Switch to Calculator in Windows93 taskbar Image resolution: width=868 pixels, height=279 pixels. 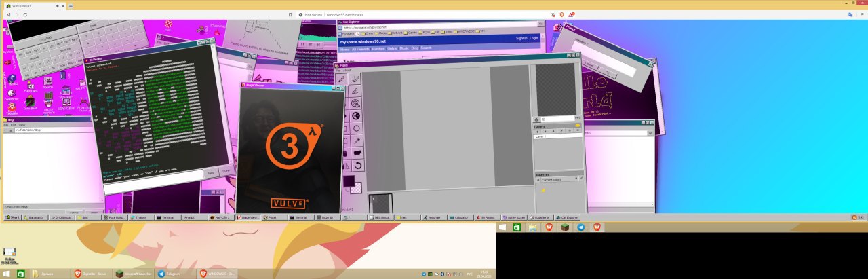[x=460, y=217]
